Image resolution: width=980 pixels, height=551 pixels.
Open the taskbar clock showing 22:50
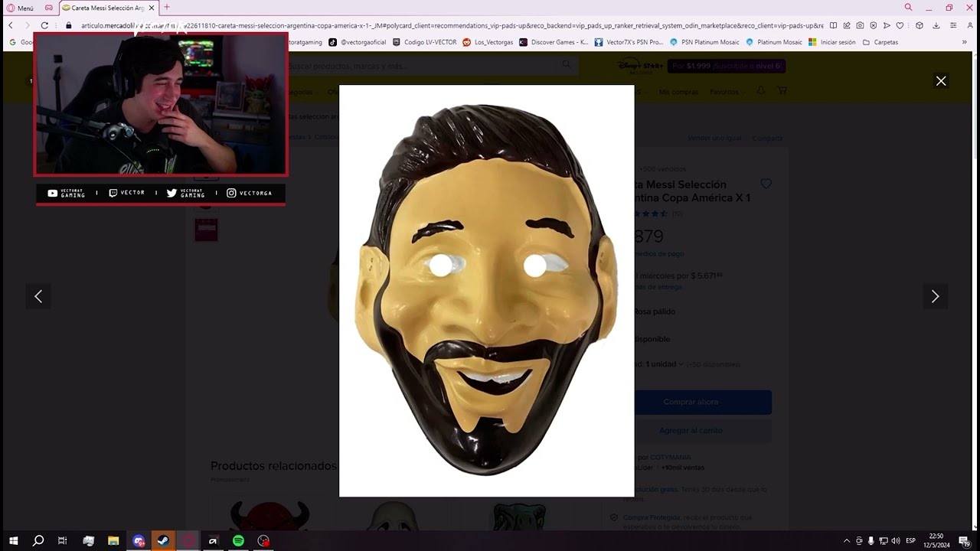[936, 541]
